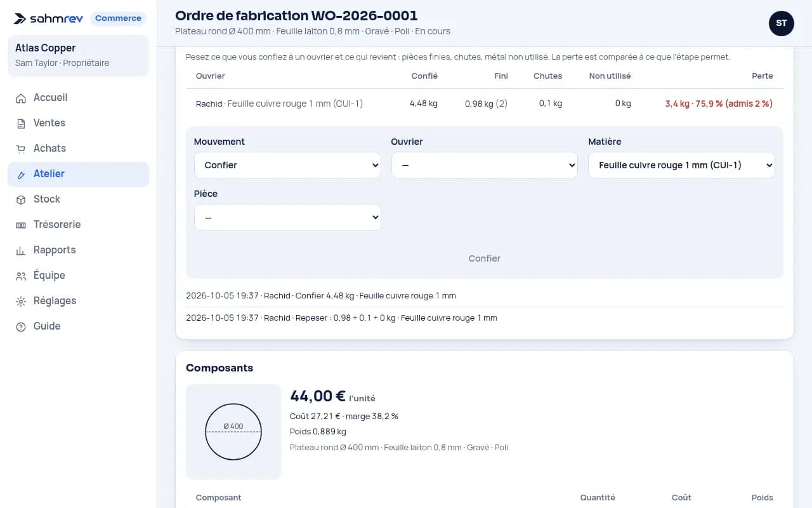Open Trésorerie from the sidebar
812x508 pixels.
(78, 225)
